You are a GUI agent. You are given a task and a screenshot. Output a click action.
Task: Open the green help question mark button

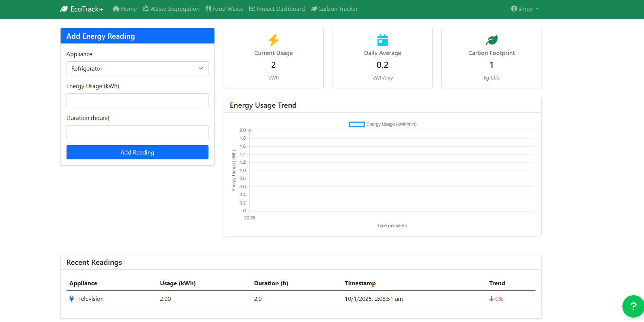pyautogui.click(x=633, y=306)
